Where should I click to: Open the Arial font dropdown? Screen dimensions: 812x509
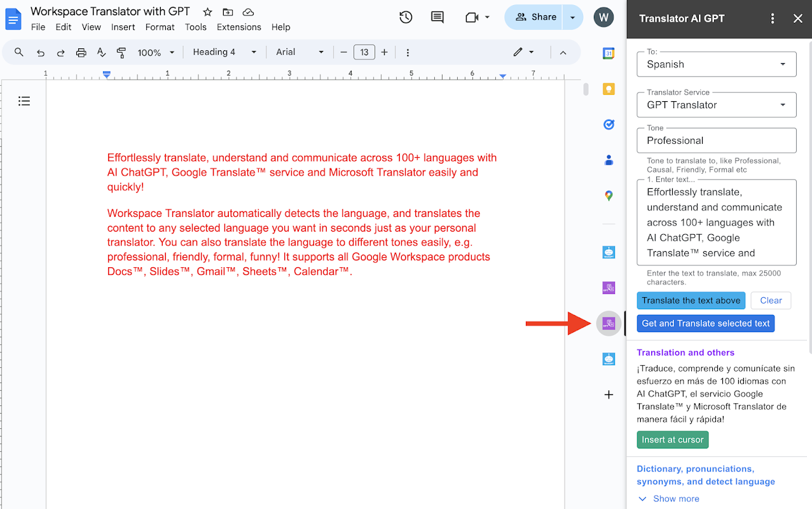pyautogui.click(x=300, y=52)
